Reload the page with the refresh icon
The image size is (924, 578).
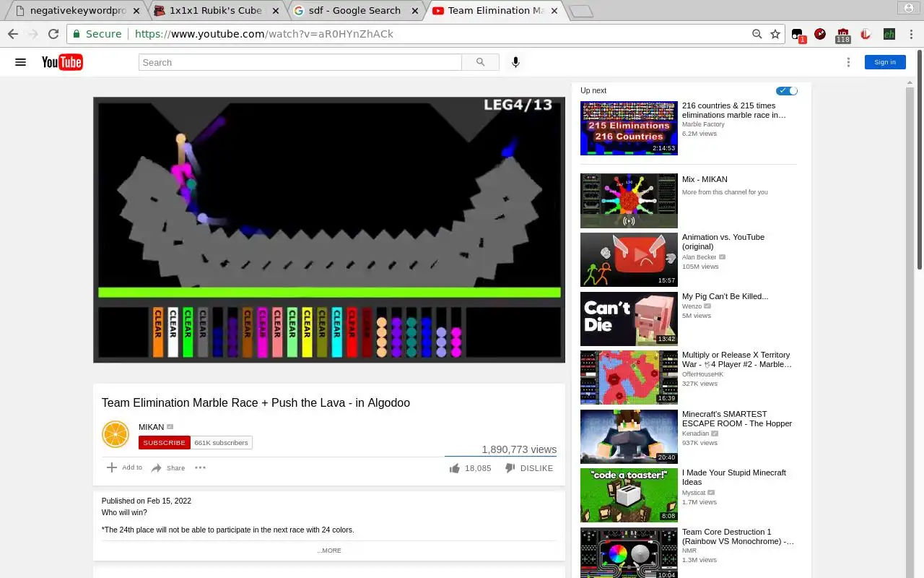[x=53, y=34]
